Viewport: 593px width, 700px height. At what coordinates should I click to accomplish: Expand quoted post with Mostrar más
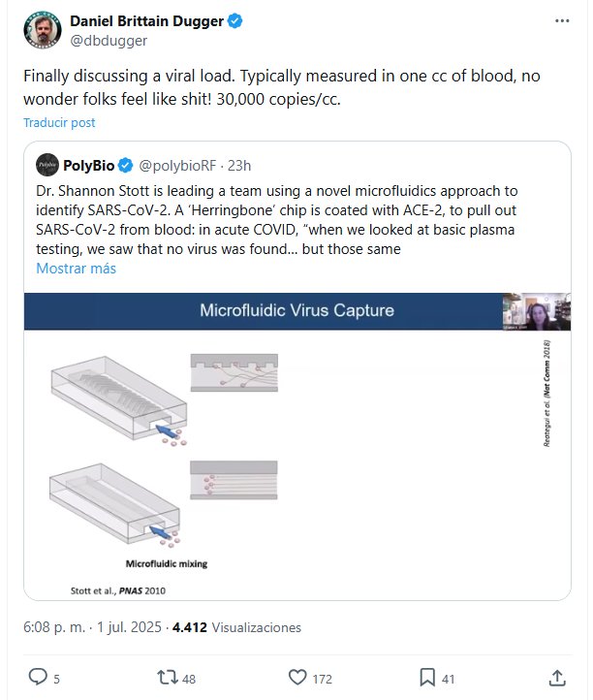click(76, 269)
